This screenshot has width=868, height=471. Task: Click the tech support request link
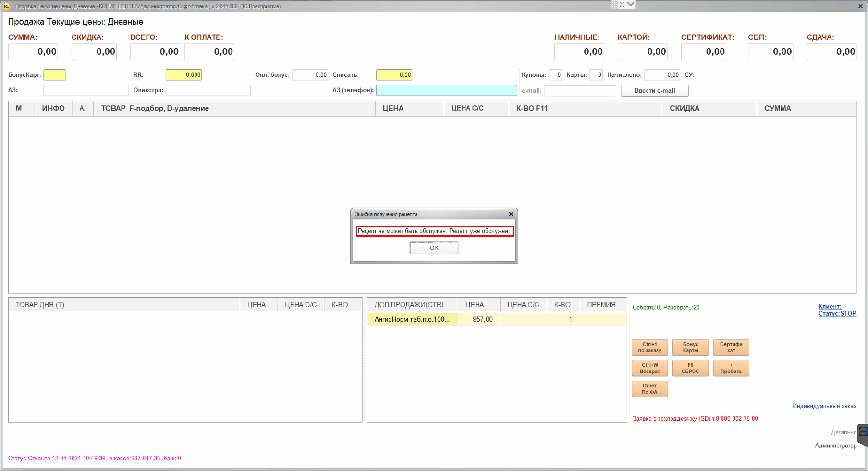click(695, 419)
